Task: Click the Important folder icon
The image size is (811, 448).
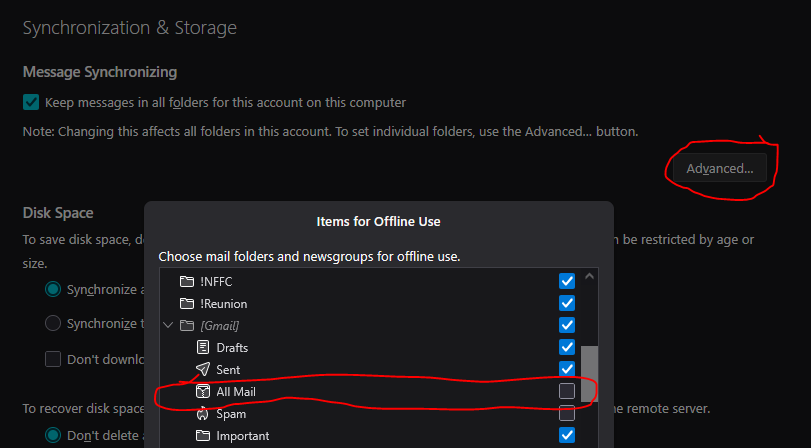Action: (x=203, y=435)
